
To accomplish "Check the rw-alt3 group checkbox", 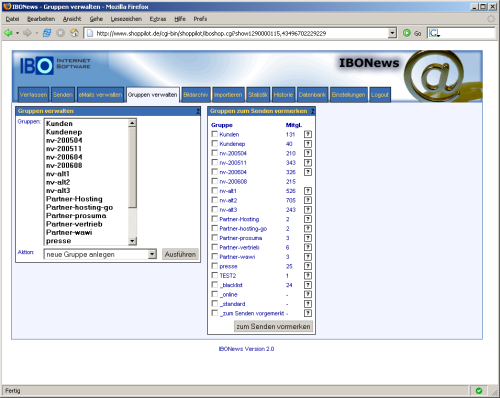I will [x=215, y=209].
